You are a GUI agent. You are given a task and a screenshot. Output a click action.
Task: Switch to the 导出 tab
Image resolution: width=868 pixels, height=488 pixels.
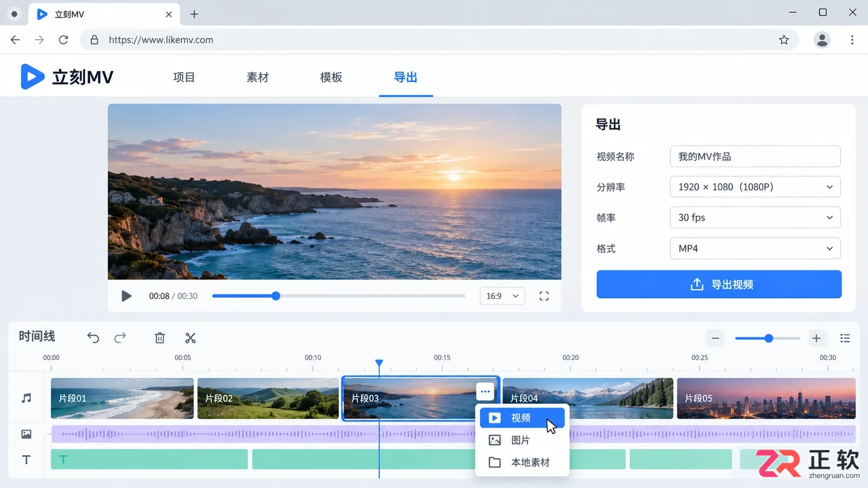pyautogui.click(x=406, y=77)
